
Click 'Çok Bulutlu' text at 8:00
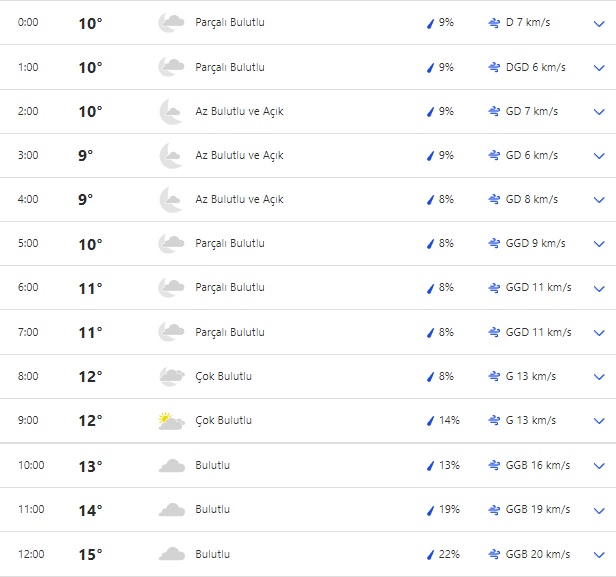223,376
